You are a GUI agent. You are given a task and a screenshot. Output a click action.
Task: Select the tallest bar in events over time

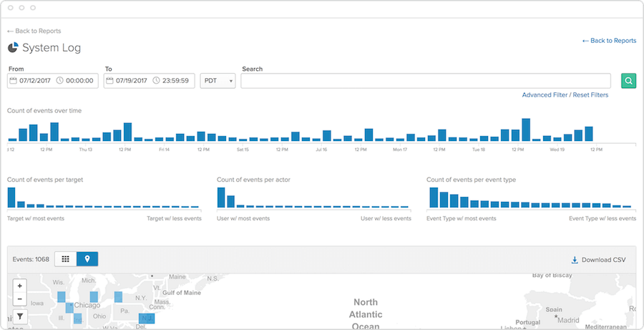526,130
